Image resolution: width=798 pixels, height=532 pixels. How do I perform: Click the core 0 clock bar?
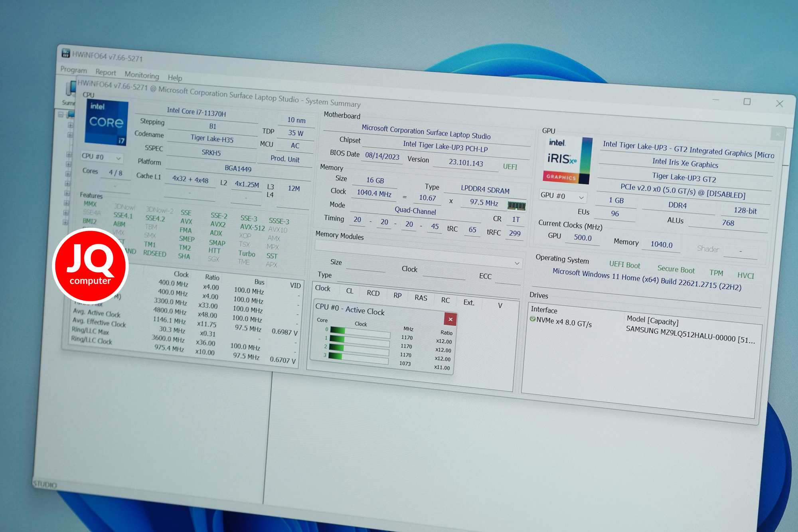(360, 332)
